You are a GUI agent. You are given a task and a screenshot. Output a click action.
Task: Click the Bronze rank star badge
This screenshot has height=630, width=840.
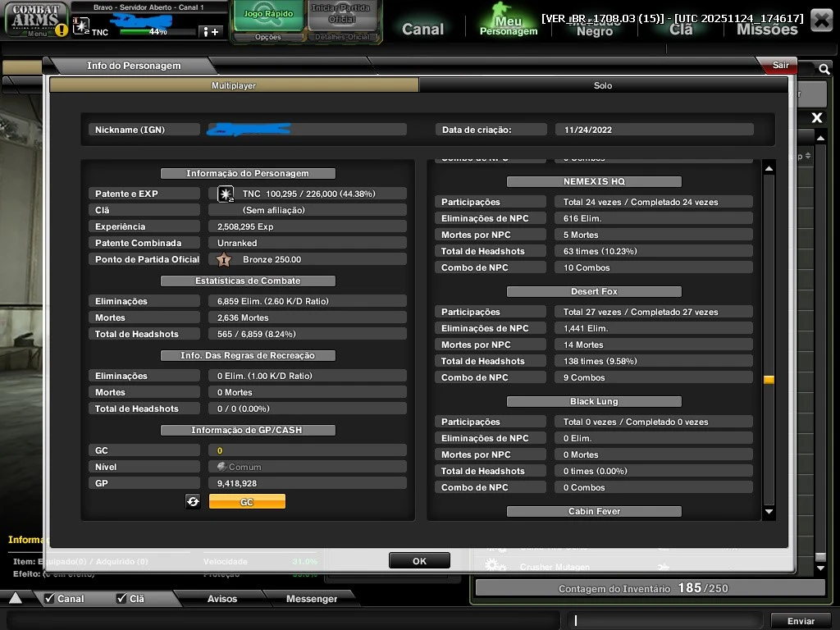click(x=223, y=259)
